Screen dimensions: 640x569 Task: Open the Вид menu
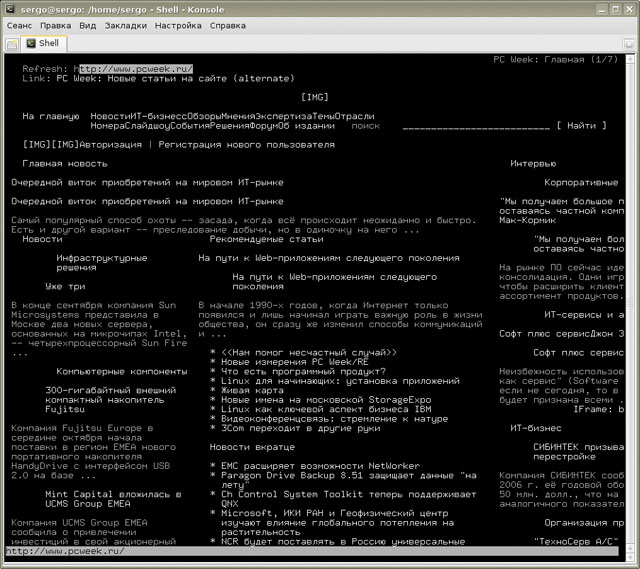(x=87, y=26)
